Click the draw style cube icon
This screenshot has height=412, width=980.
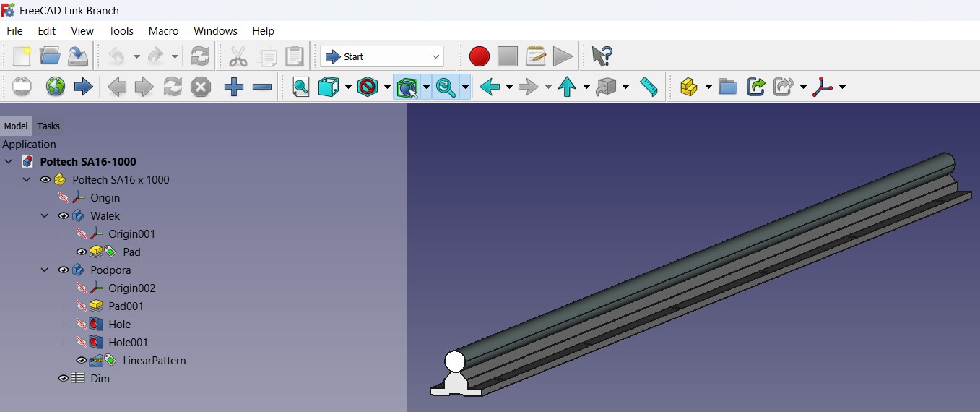point(329,87)
